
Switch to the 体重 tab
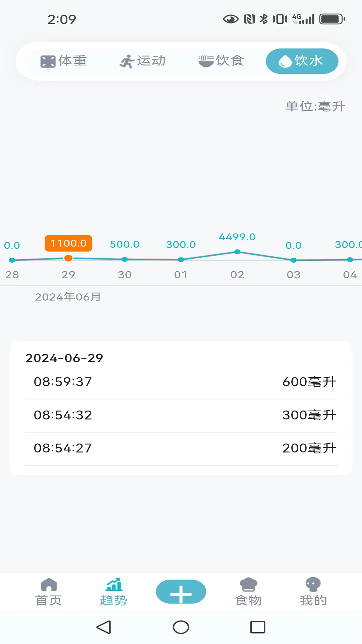click(64, 61)
